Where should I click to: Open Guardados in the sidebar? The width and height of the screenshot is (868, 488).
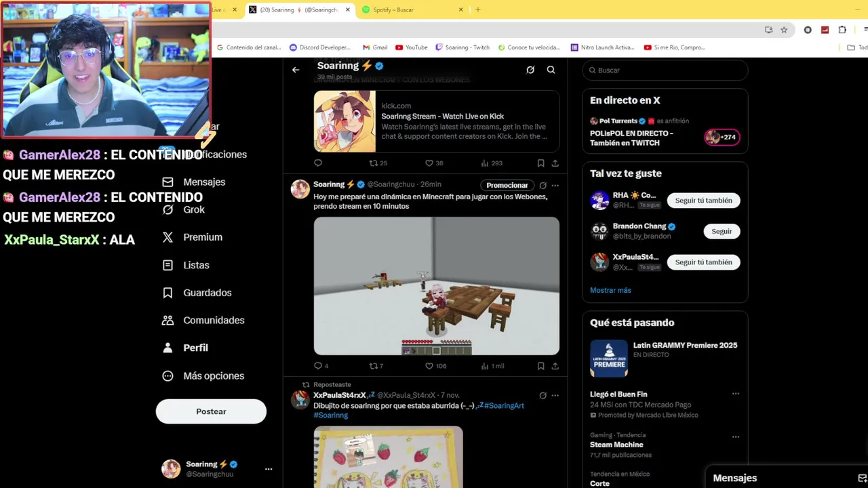point(198,293)
